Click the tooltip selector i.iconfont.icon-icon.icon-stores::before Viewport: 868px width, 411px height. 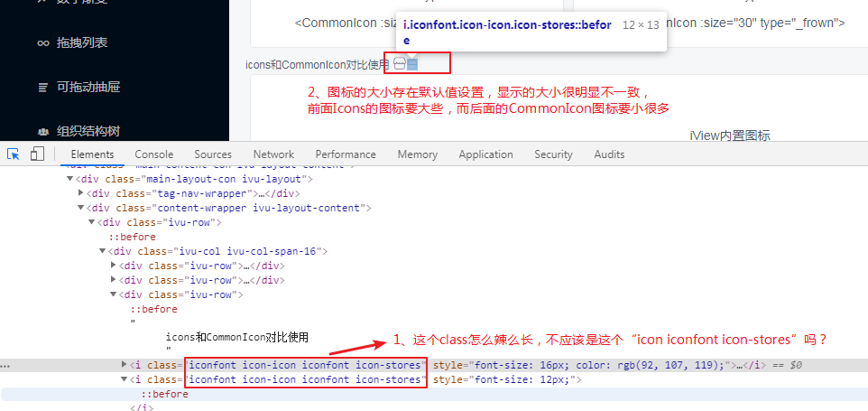[507, 33]
